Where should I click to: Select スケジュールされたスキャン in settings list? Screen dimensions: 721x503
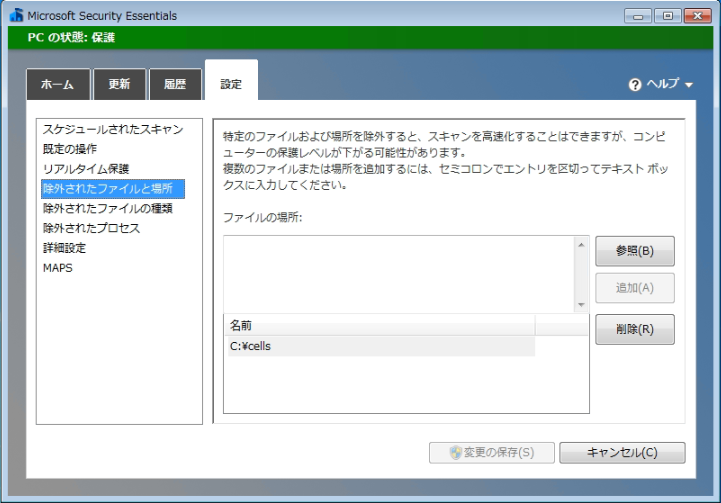[113, 129]
